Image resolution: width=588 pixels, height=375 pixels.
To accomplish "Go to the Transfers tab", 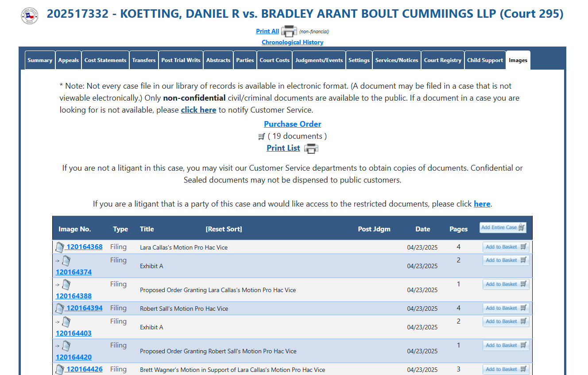I will (x=144, y=60).
